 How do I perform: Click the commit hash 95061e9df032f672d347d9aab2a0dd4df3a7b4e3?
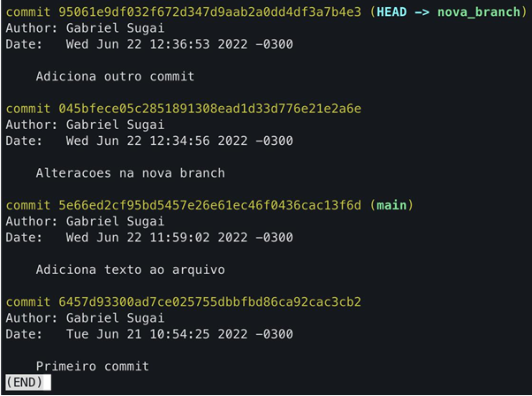tap(209, 12)
